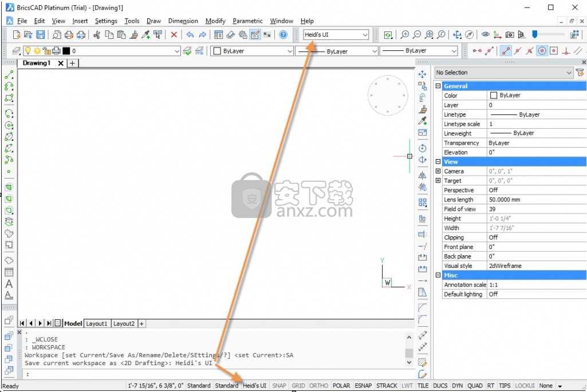Select the Table tool in draw toolbar
Image resolution: width=587 pixels, height=392 pixels.
pos(9,272)
